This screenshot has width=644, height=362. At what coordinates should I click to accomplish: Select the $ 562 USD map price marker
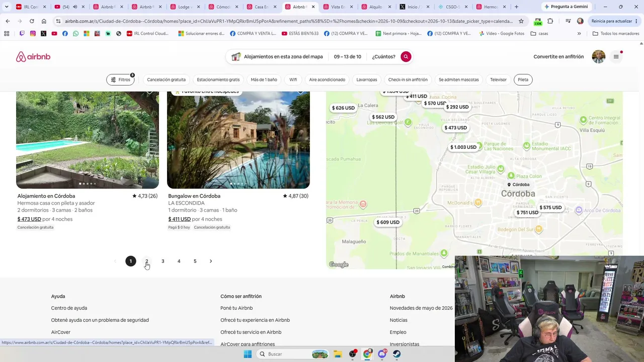383,117
